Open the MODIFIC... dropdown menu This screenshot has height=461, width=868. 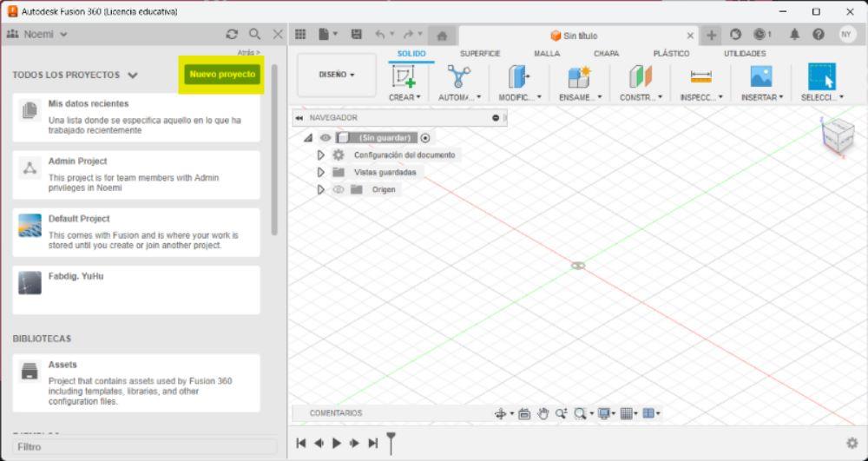(520, 97)
